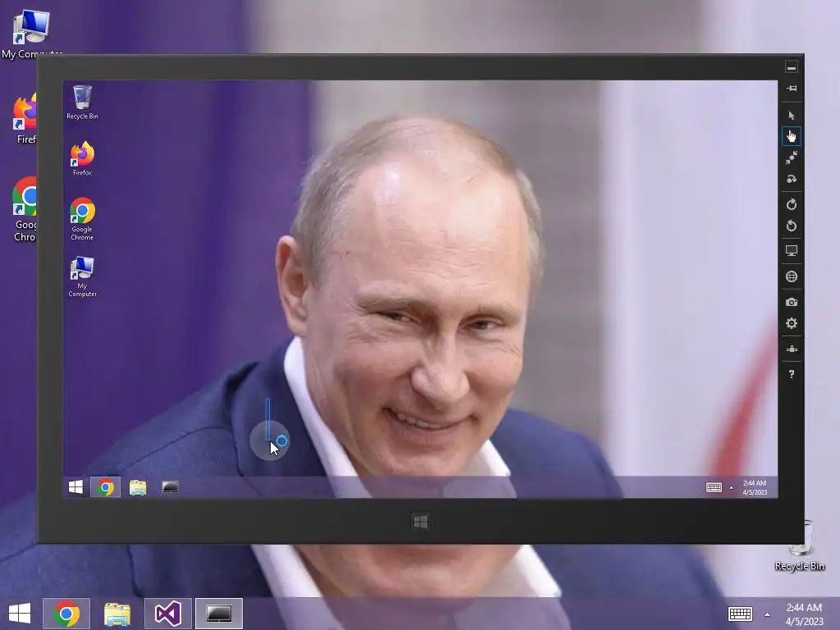Expand hidden tray icons inside simulator
840x630 pixels.
731,487
